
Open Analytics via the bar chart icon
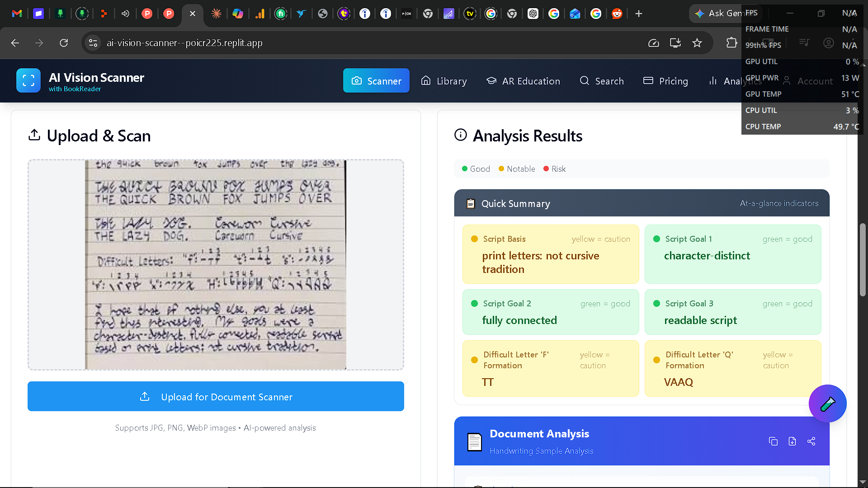point(713,80)
